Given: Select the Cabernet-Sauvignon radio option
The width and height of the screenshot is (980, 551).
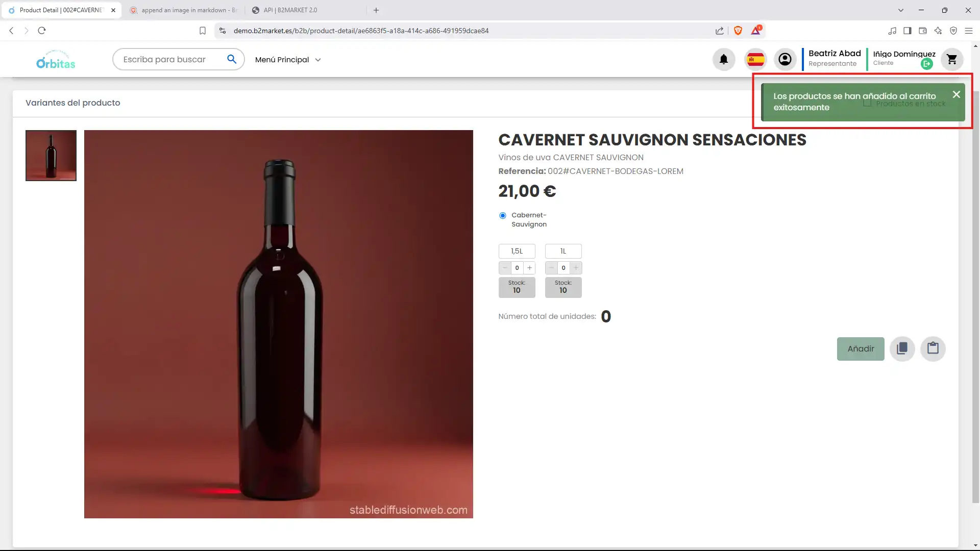Looking at the screenshot, I should click(503, 215).
